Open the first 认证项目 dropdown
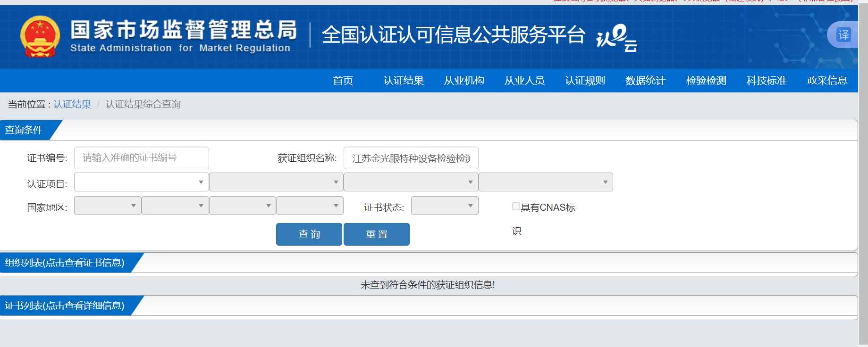Image resolution: width=868 pixels, height=347 pixels. coord(142,182)
